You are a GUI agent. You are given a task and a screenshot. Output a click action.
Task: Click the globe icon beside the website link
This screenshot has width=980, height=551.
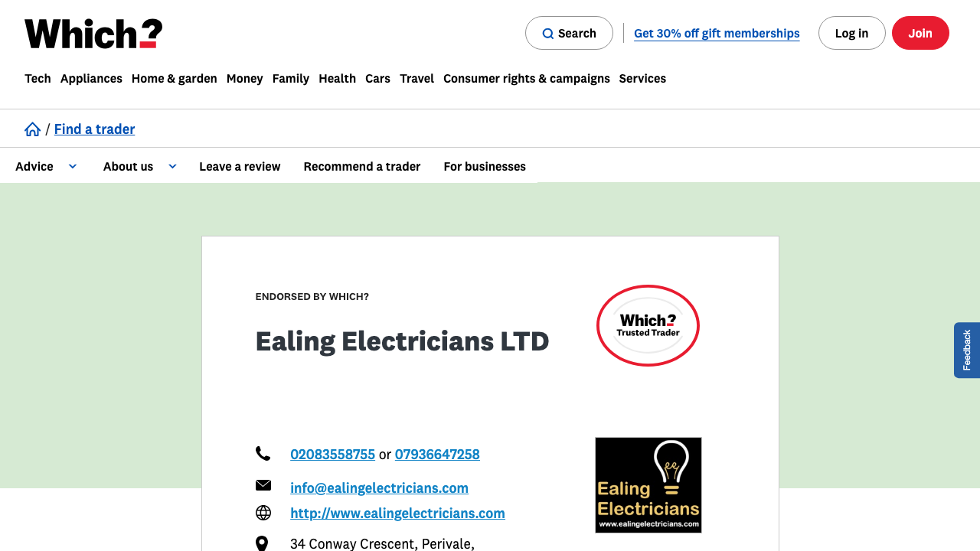[x=263, y=513]
